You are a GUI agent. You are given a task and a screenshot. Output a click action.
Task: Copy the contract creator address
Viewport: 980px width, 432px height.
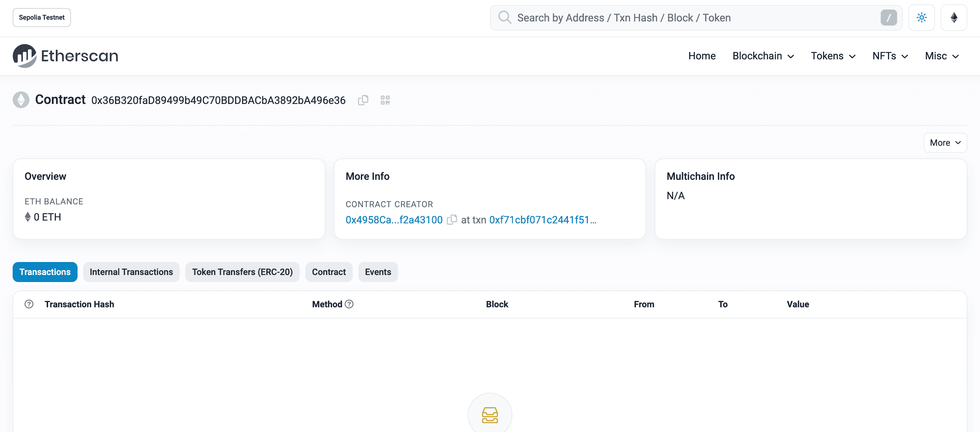point(452,220)
